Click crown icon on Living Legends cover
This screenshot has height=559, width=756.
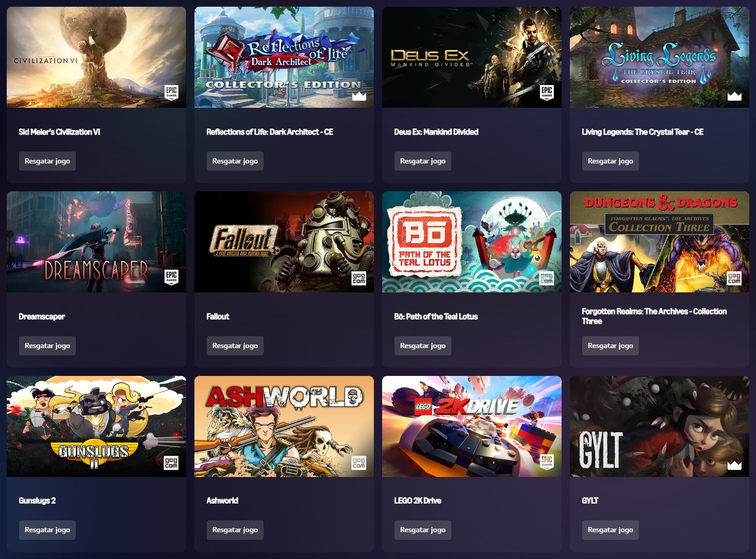pos(734,96)
